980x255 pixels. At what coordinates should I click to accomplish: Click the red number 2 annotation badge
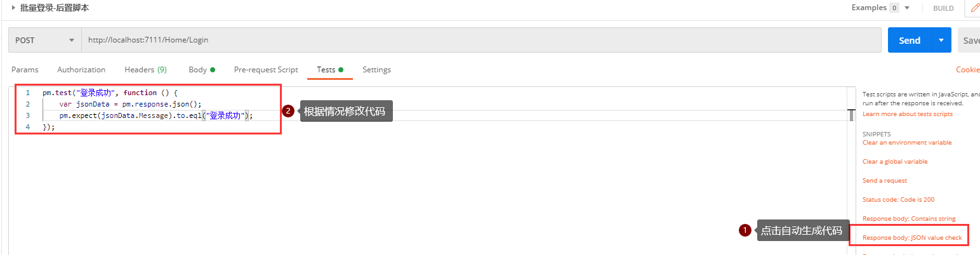(288, 111)
